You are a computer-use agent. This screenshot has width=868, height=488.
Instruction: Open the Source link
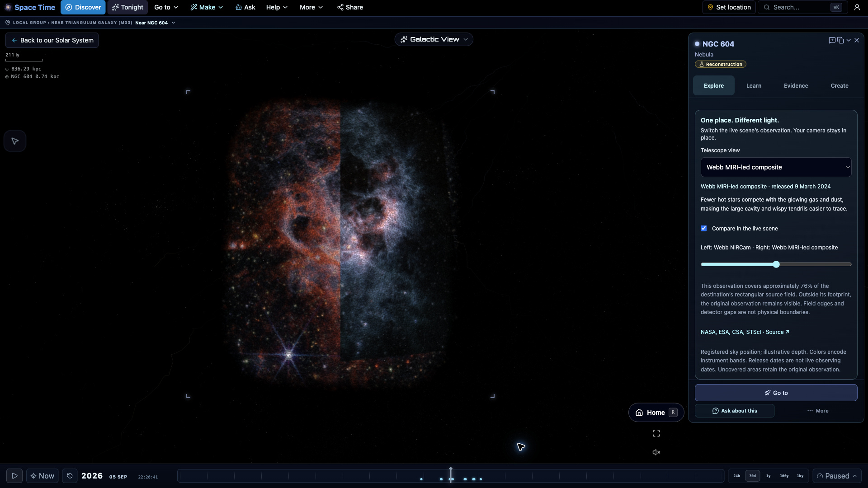tap(778, 332)
